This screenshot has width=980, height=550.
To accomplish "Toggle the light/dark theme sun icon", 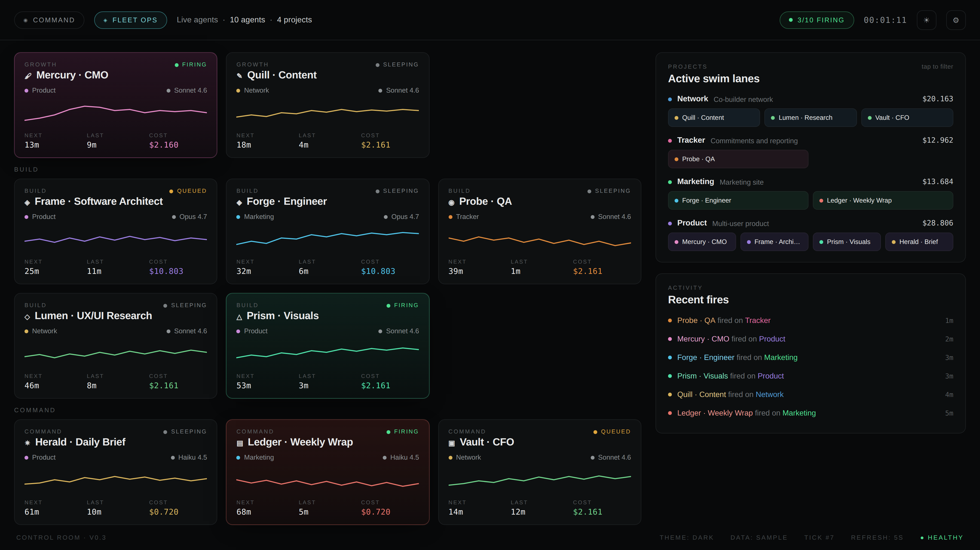I will click(x=926, y=20).
